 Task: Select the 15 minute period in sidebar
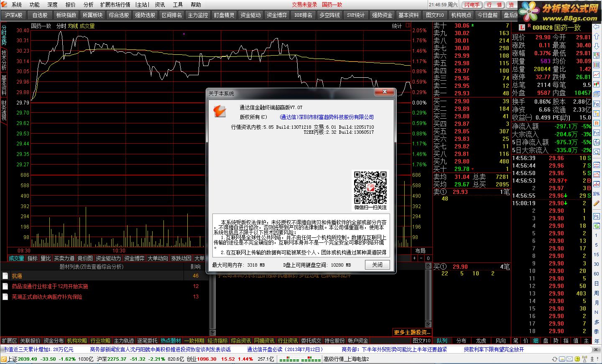click(x=597, y=255)
